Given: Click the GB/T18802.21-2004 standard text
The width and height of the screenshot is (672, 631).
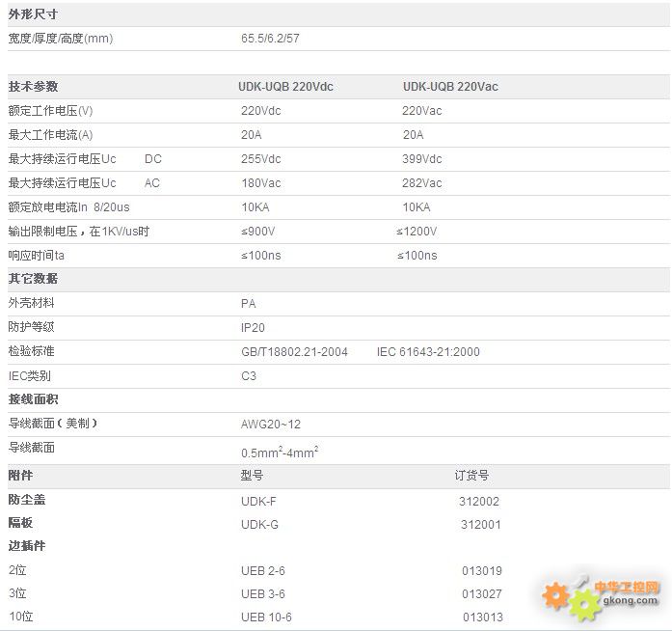Looking at the screenshot, I should click(294, 352).
